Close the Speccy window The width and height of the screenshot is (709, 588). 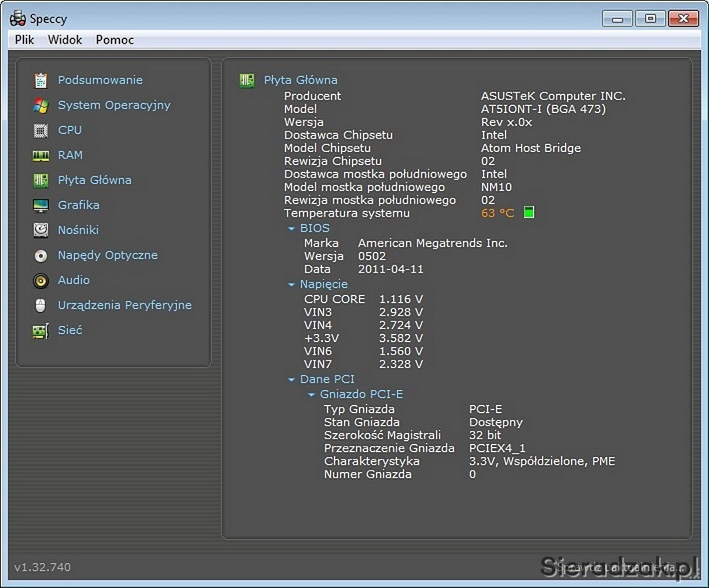pyautogui.click(x=684, y=19)
